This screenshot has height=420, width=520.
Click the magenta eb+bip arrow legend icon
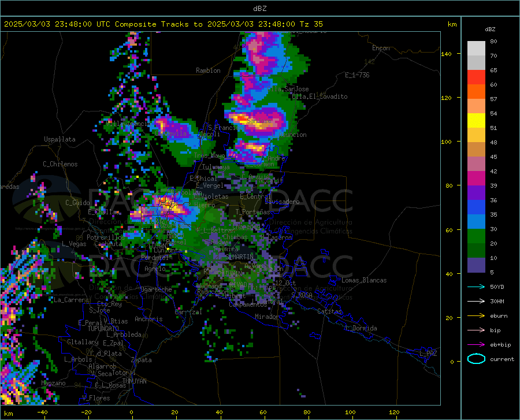pos(476,345)
